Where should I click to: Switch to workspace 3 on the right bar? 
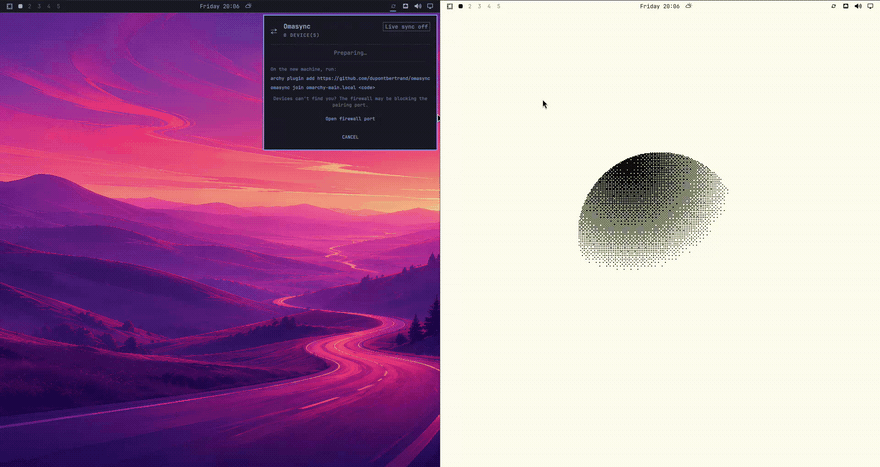(x=479, y=6)
